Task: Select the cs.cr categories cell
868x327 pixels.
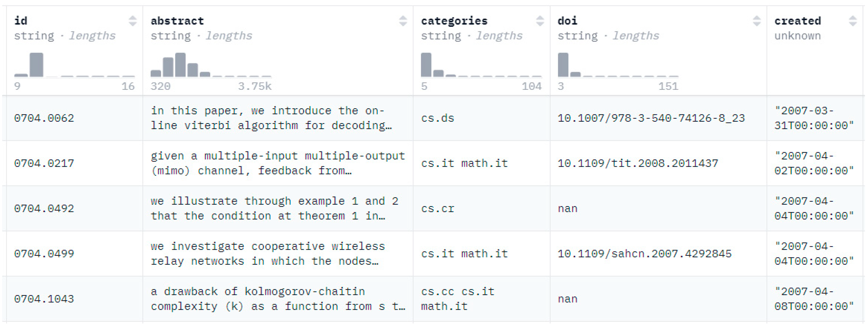Action: tap(438, 209)
